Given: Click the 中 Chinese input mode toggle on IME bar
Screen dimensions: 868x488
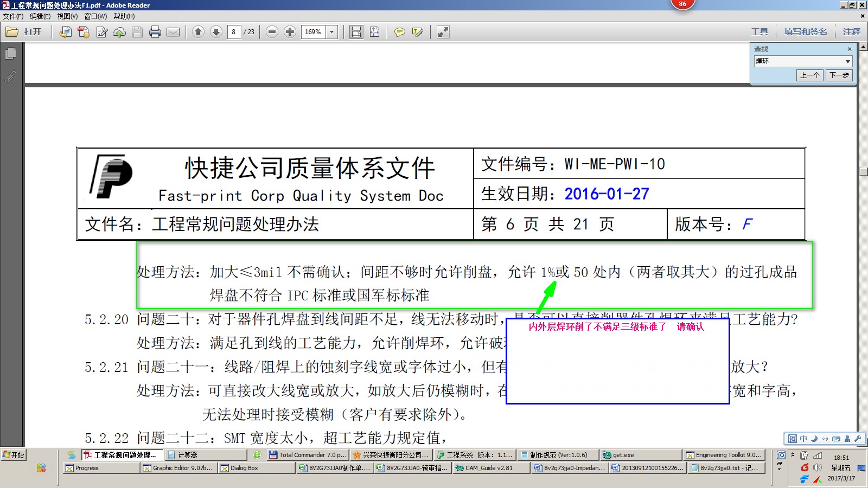Looking at the screenshot, I should pyautogui.click(x=803, y=439).
